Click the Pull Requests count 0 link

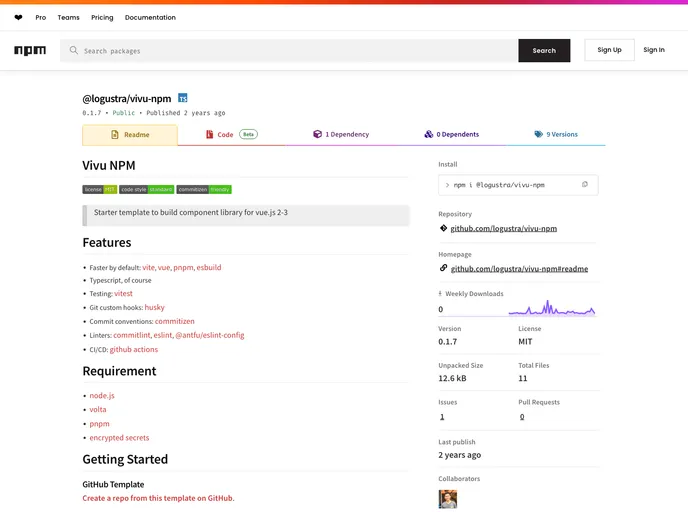522,417
